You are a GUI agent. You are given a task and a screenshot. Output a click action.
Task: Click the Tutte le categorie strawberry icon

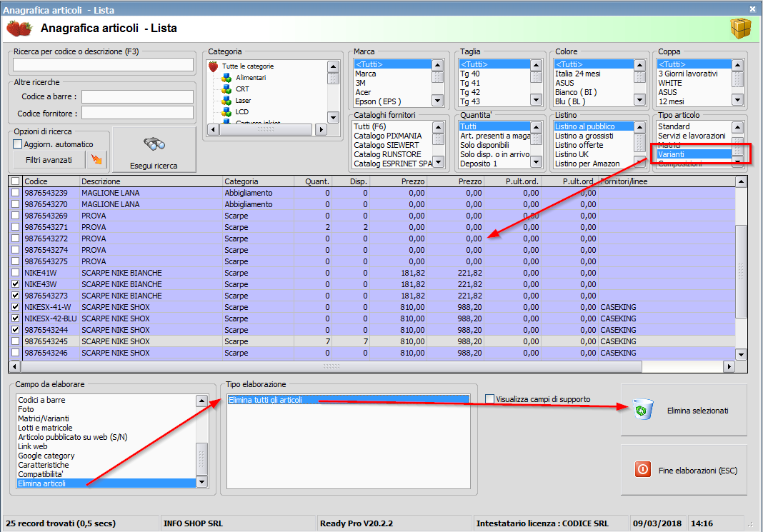point(213,66)
